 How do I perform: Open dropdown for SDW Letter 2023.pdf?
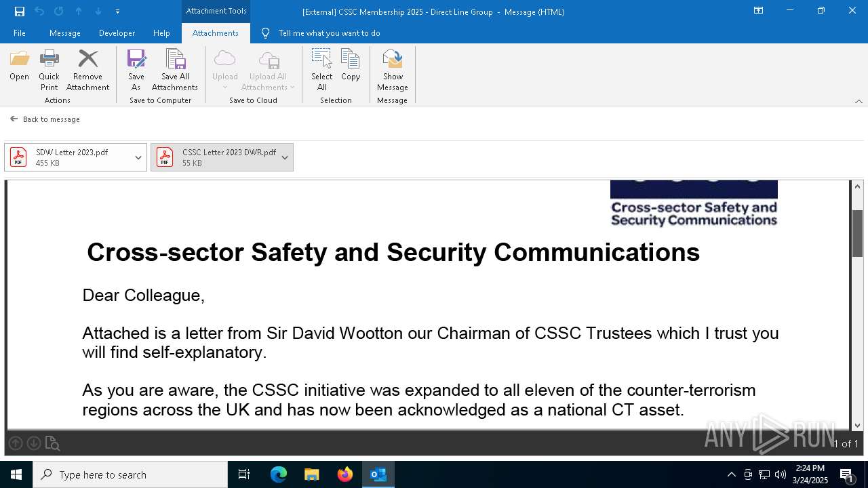coord(138,157)
